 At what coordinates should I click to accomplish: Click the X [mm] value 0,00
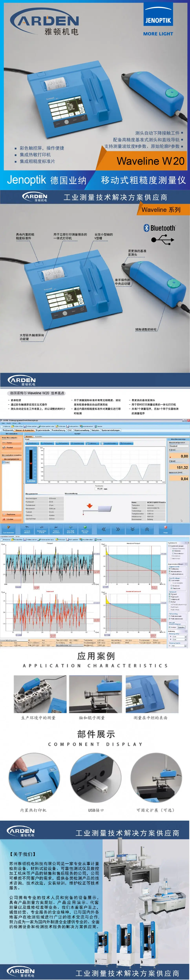179,456
